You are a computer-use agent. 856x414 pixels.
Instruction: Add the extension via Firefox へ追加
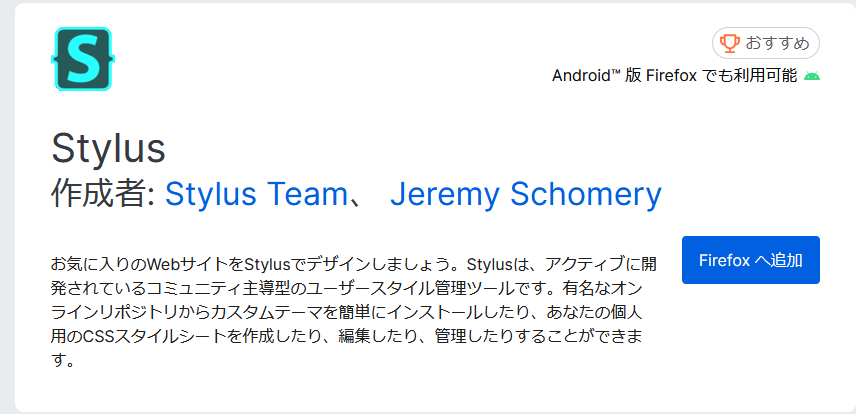point(751,260)
